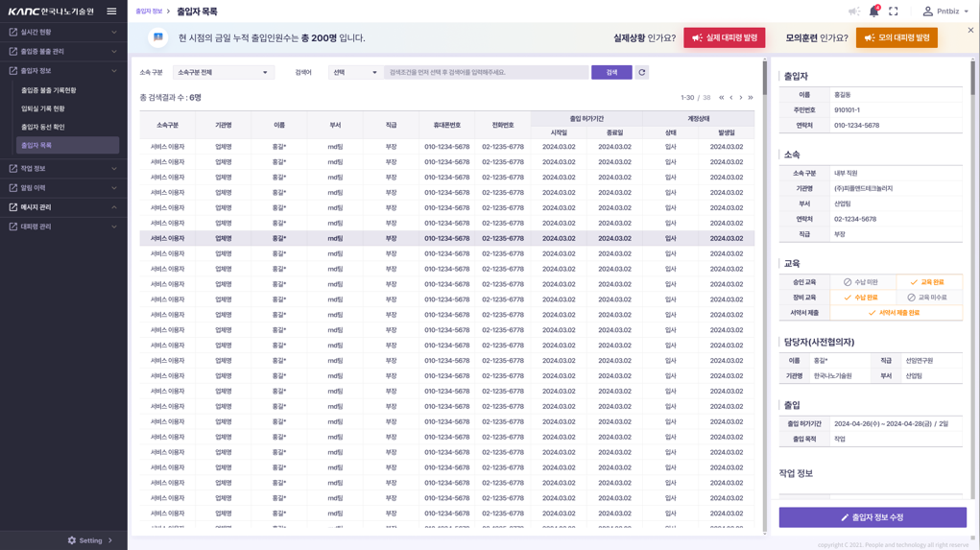
Task: Open notifications via the bell icon
Action: coord(873,12)
